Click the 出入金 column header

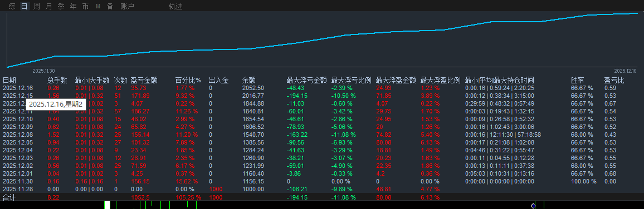[x=218, y=81]
